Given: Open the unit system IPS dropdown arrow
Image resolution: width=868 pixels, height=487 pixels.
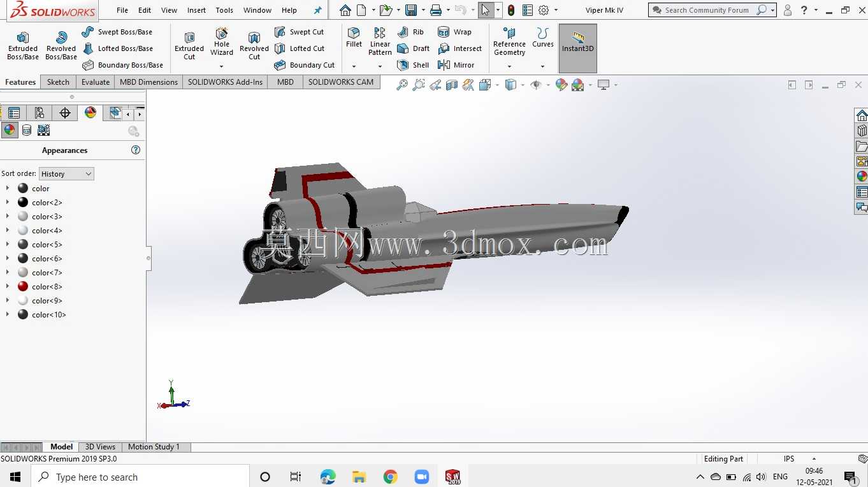Looking at the screenshot, I should (x=814, y=459).
